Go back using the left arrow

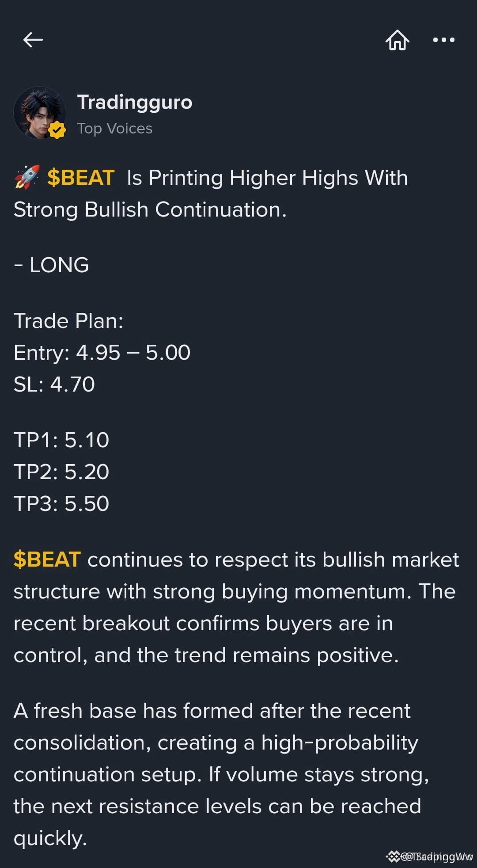click(33, 40)
